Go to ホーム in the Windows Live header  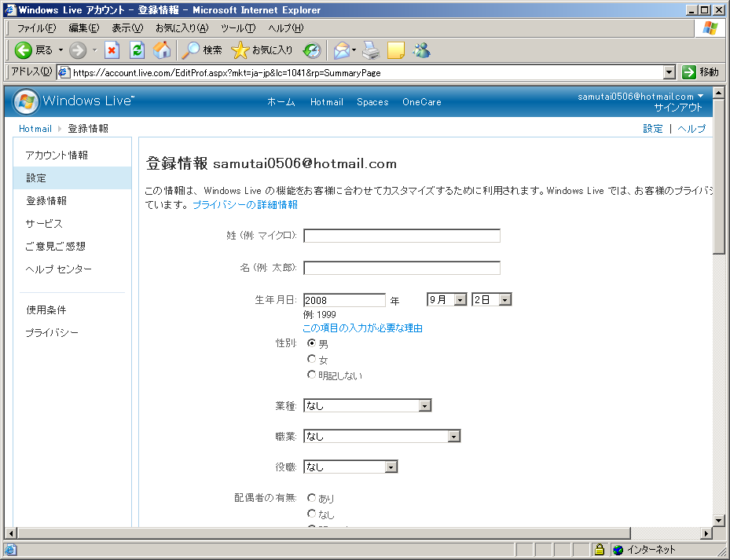click(281, 102)
